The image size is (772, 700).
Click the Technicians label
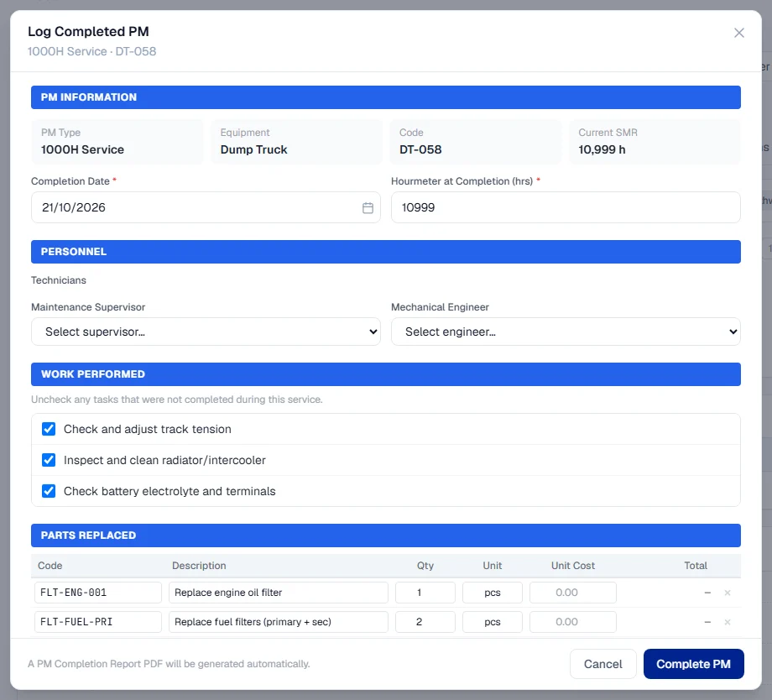pos(59,280)
